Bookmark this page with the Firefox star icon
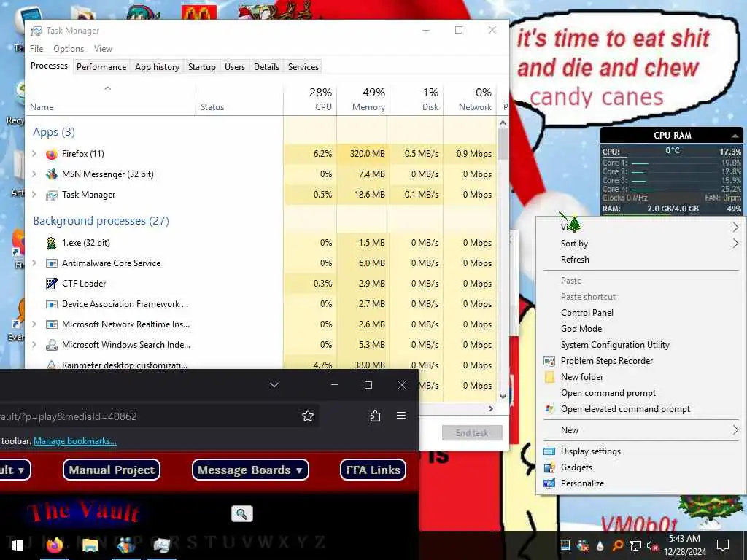Screen dimensions: 747x560 [x=308, y=416]
